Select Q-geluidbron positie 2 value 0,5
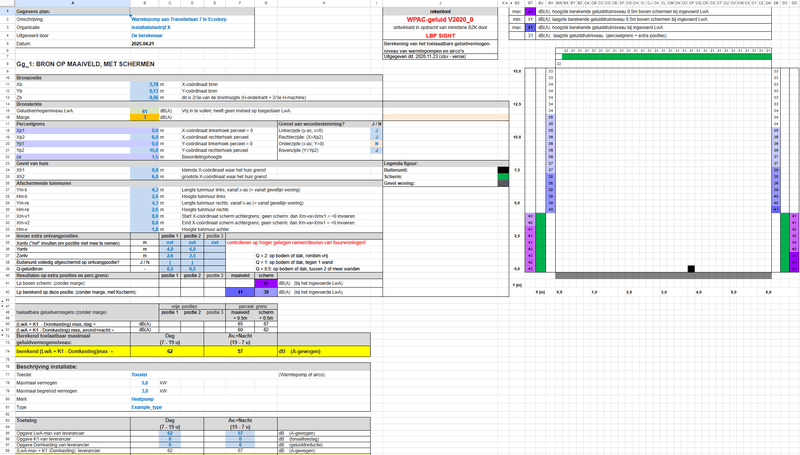This screenshot has width=800, height=455. (x=192, y=269)
